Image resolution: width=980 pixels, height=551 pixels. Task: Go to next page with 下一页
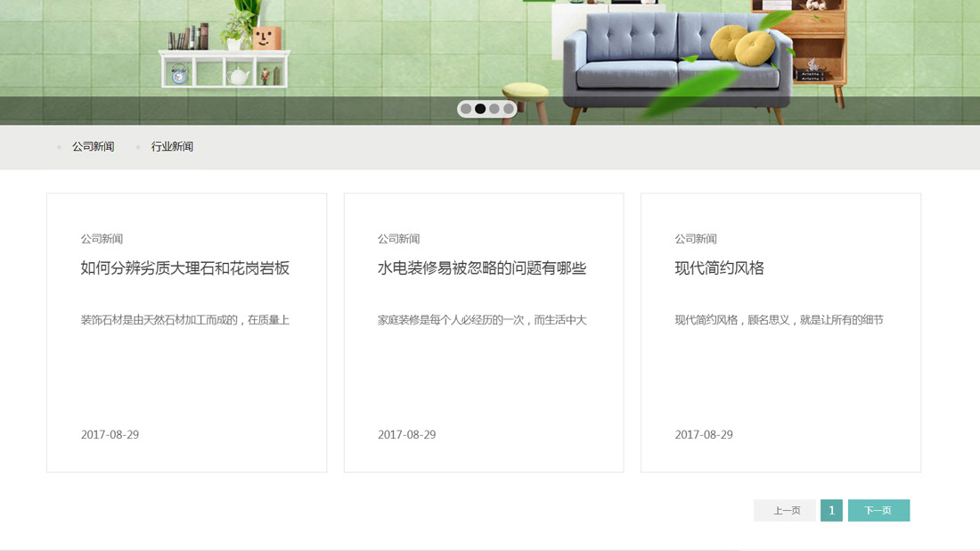tap(878, 510)
